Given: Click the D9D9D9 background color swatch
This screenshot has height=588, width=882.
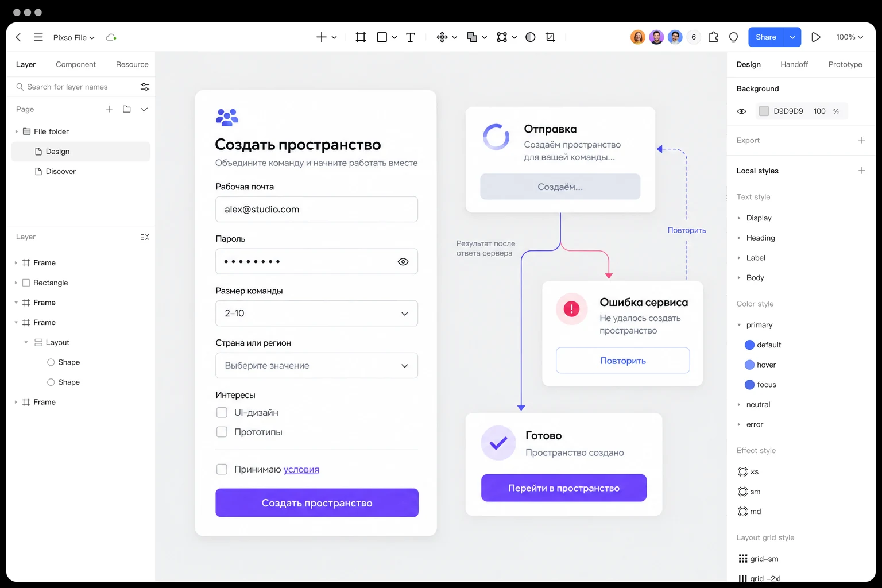Looking at the screenshot, I should coord(764,111).
